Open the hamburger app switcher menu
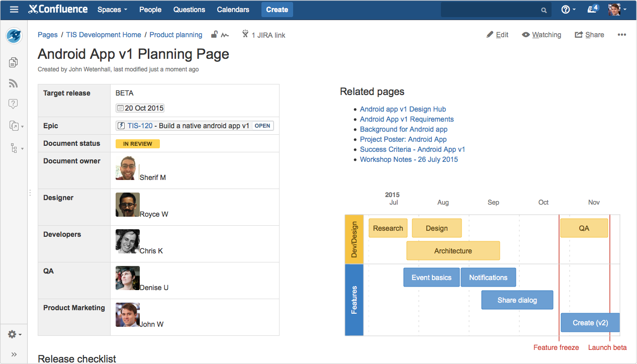The image size is (637, 364). 14,10
